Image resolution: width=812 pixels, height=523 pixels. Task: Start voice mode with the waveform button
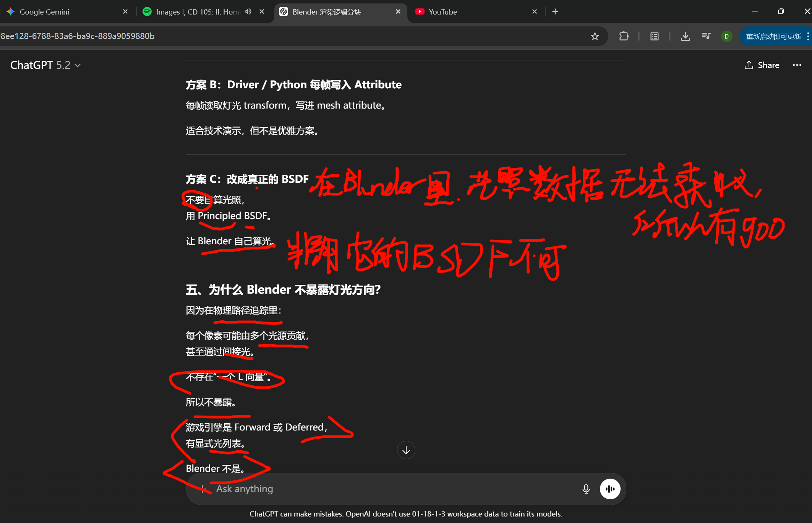pyautogui.click(x=610, y=489)
